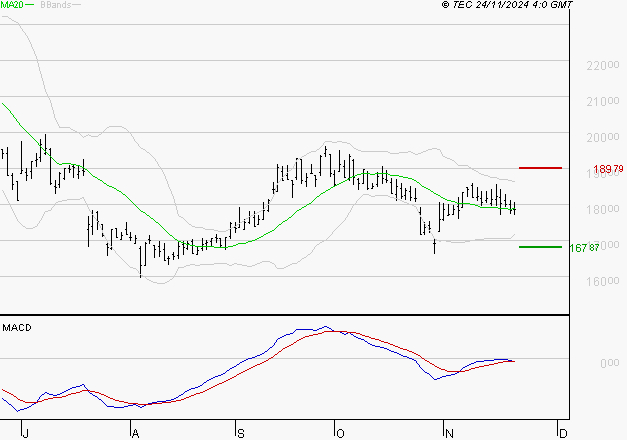The height and width of the screenshot is (440, 627).
Task: Click the N month marker on time axis
Action: pos(449,434)
